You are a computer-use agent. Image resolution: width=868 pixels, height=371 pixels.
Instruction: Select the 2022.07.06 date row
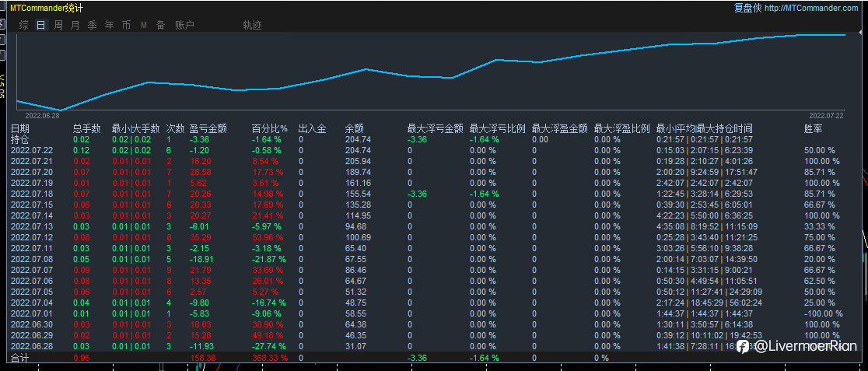pos(32,281)
